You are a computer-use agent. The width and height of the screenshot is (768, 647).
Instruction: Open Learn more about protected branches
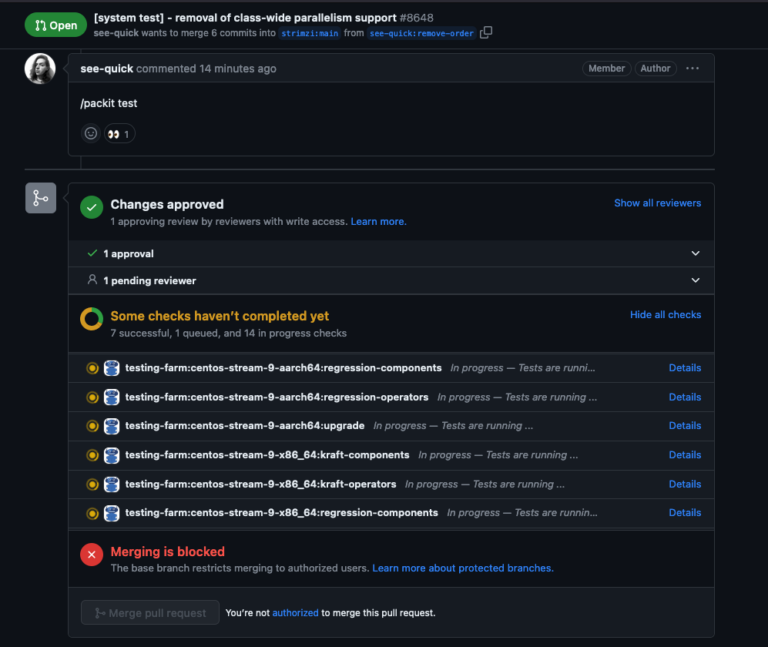coord(462,568)
